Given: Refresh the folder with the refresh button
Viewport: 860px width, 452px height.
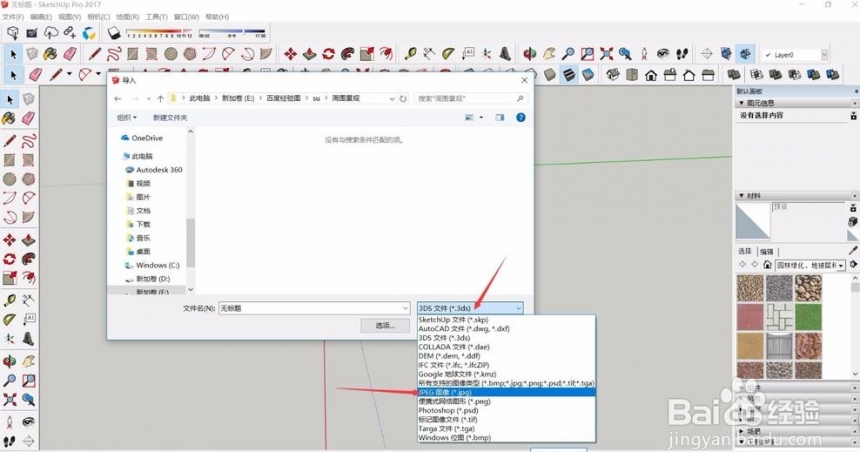Looking at the screenshot, I should pos(403,99).
